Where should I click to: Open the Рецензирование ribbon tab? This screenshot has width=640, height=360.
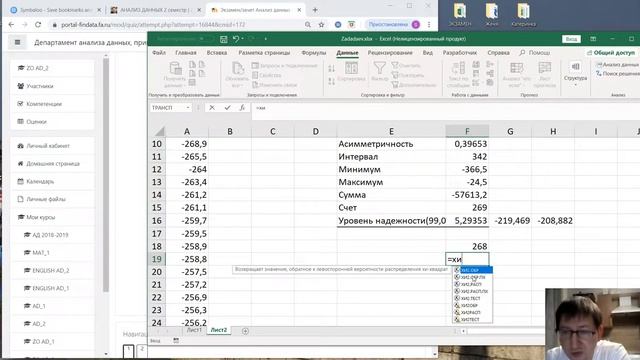(390, 53)
